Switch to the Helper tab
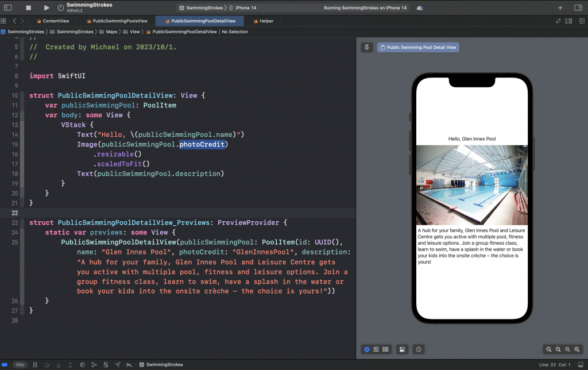 pos(263,21)
